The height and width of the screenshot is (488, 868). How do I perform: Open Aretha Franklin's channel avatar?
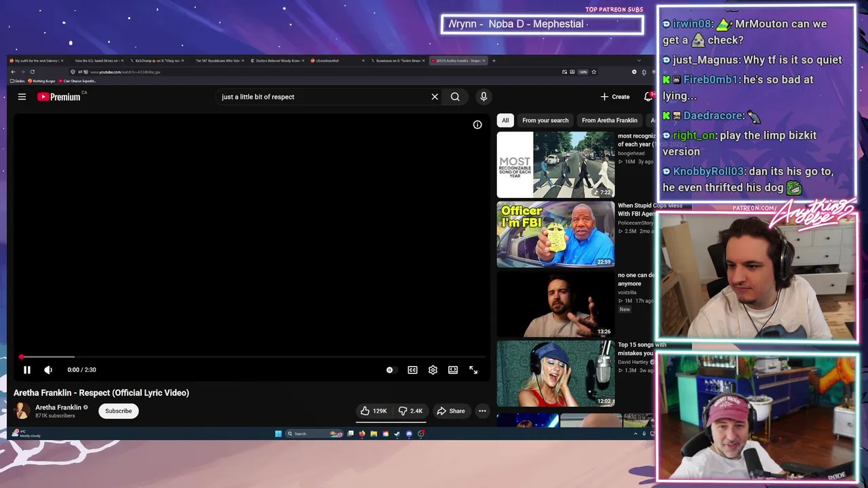(x=22, y=411)
